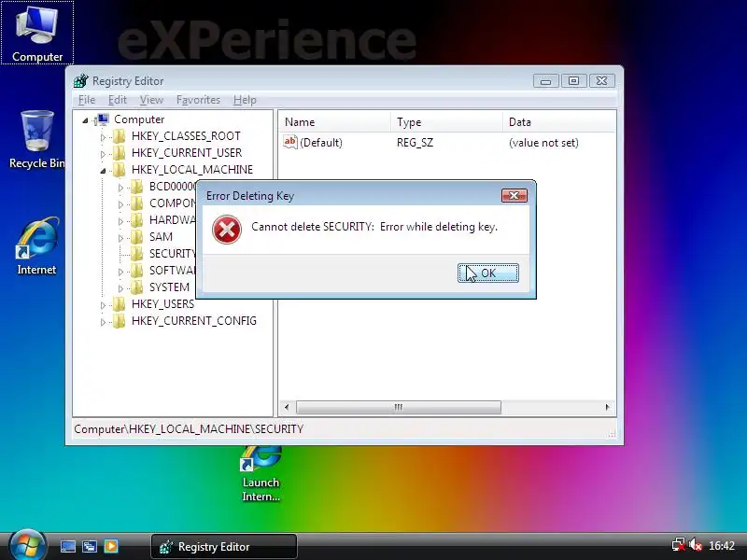This screenshot has width=747, height=560.
Task: Click the horizontal scrollbar thumb
Action: click(399, 407)
